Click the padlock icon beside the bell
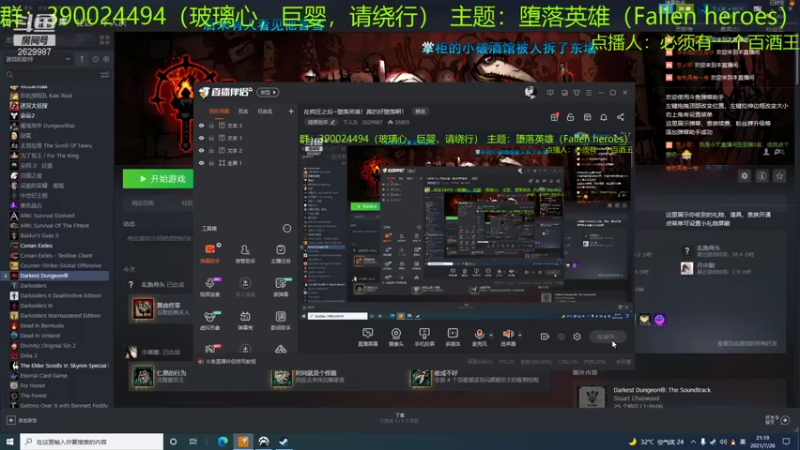This screenshot has height=450, width=800. tap(570, 117)
